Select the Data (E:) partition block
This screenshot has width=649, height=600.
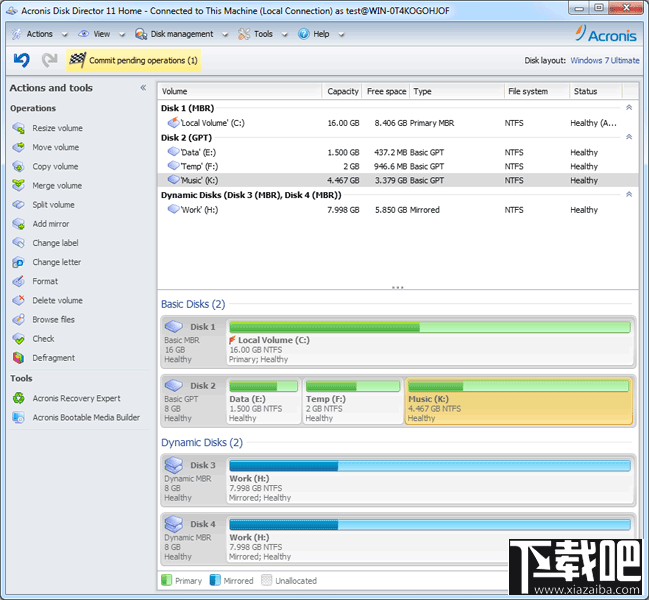(x=264, y=401)
